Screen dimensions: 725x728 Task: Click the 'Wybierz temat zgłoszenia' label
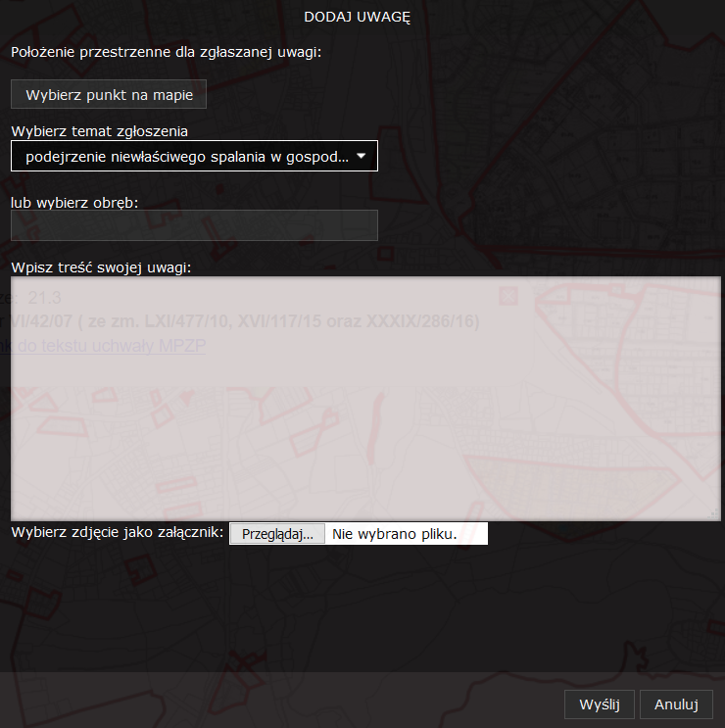(x=99, y=130)
